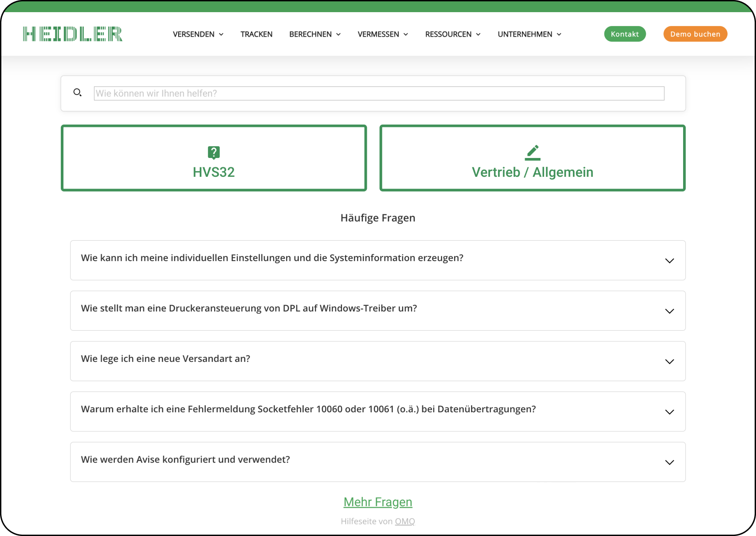Screen dimensions: 756x536
Task: Expand the Avise konfiguriert question
Action: (x=669, y=463)
